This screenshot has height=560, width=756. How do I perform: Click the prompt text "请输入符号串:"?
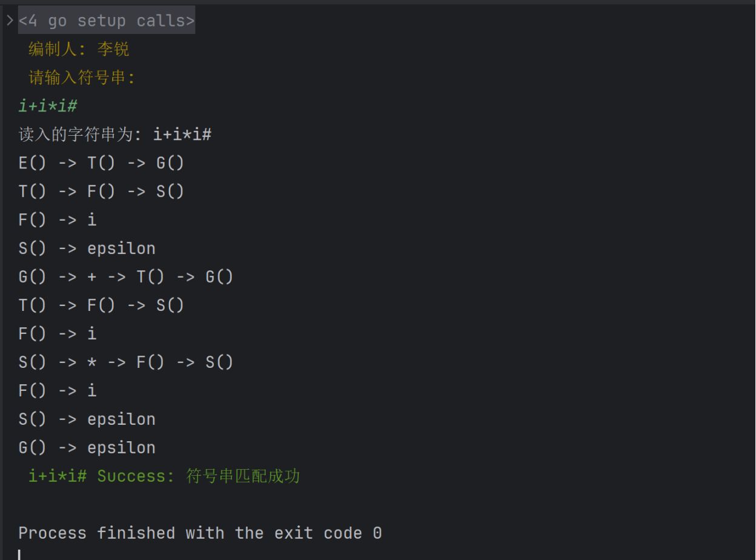pyautogui.click(x=82, y=78)
